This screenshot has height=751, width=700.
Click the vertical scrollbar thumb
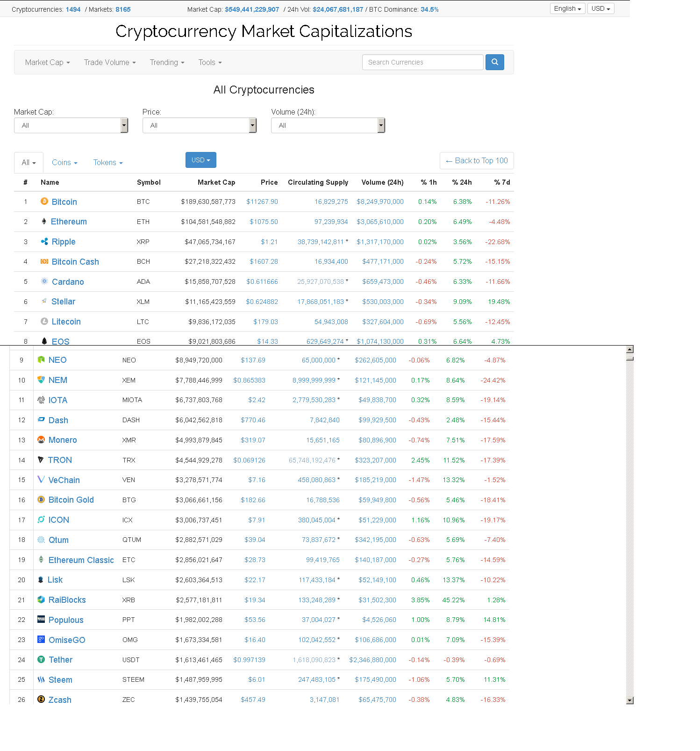pyautogui.click(x=630, y=358)
